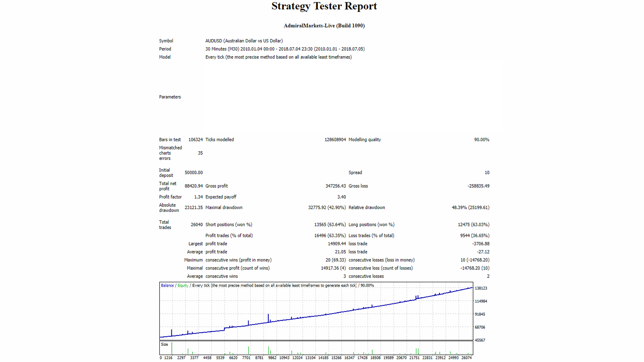Screen dimensions: 644x362
Task: Click the 138123 y-axis label
Action: 481,288
